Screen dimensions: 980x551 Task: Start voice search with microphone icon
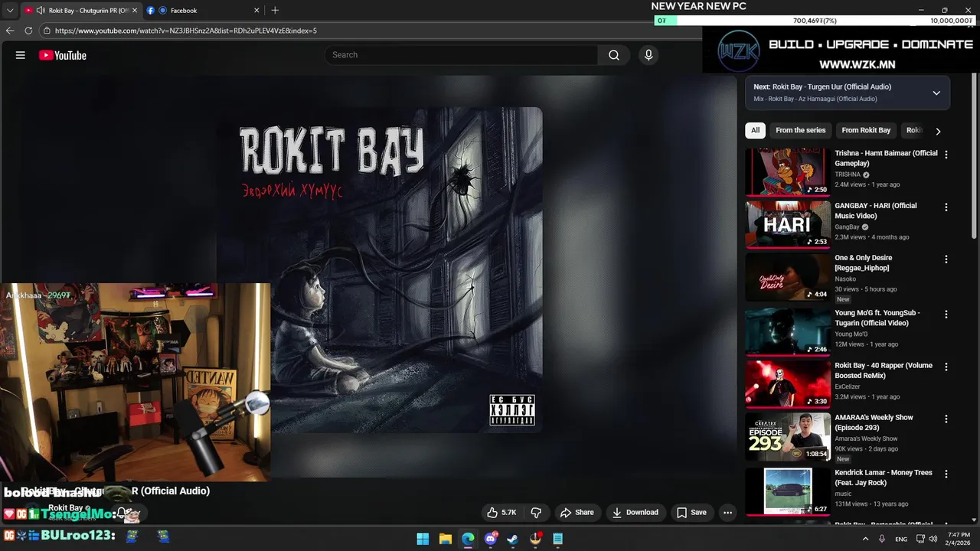(648, 55)
